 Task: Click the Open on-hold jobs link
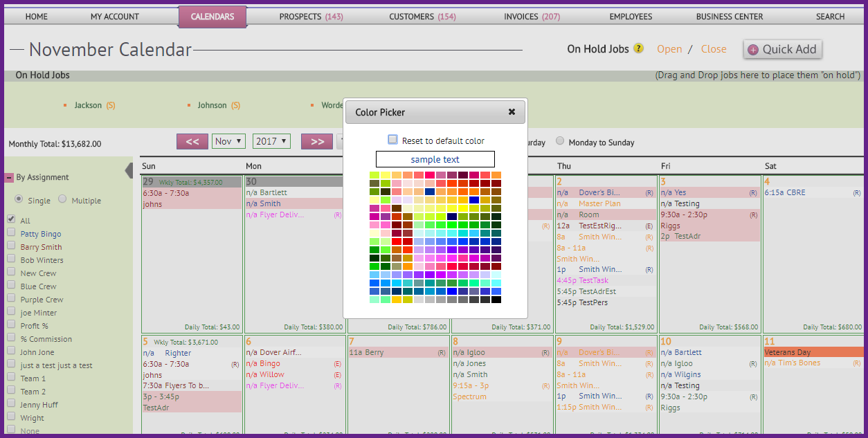669,49
